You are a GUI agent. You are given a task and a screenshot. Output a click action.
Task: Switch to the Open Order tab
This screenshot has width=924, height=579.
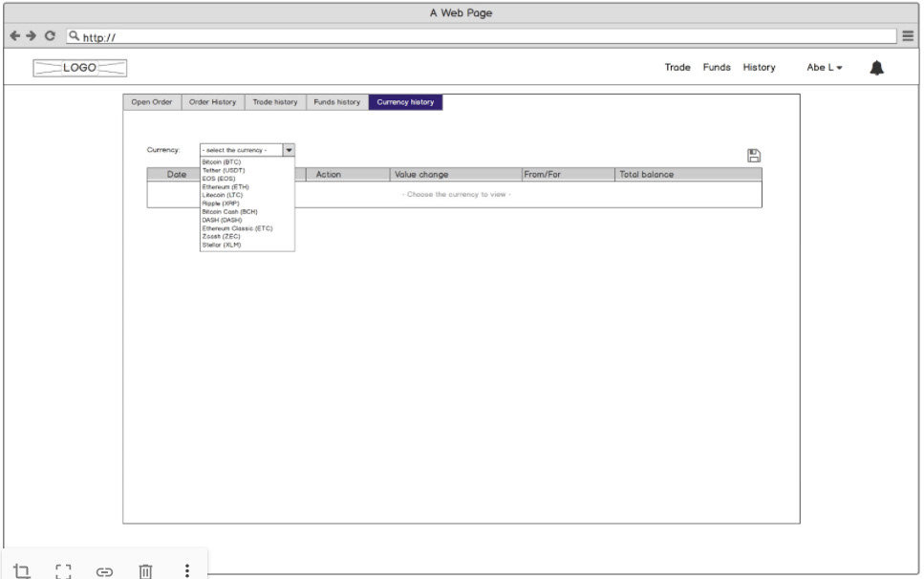pyautogui.click(x=152, y=102)
